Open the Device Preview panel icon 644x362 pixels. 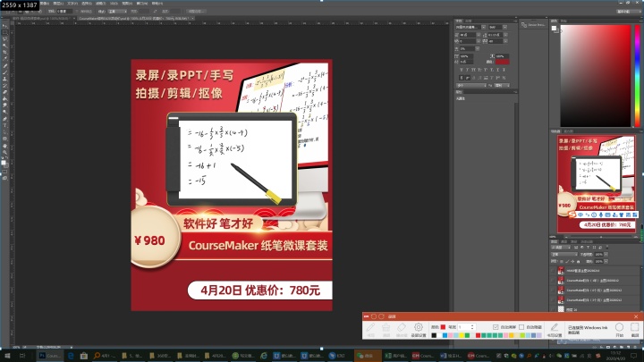524,25
